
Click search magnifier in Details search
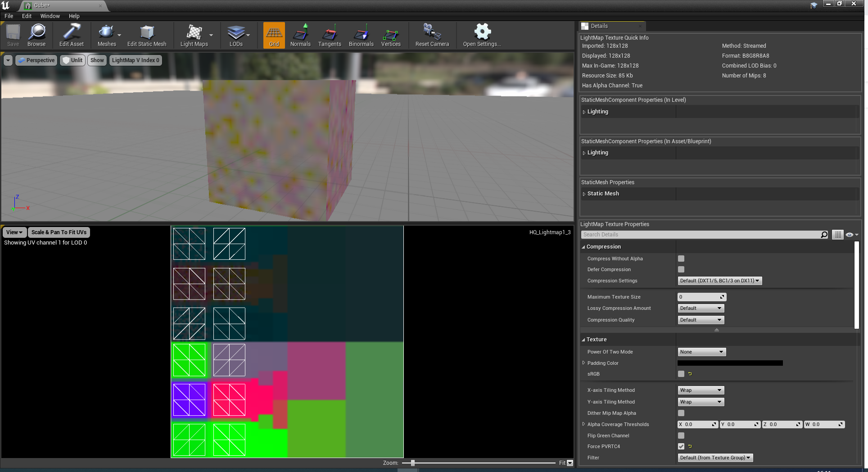tap(824, 235)
